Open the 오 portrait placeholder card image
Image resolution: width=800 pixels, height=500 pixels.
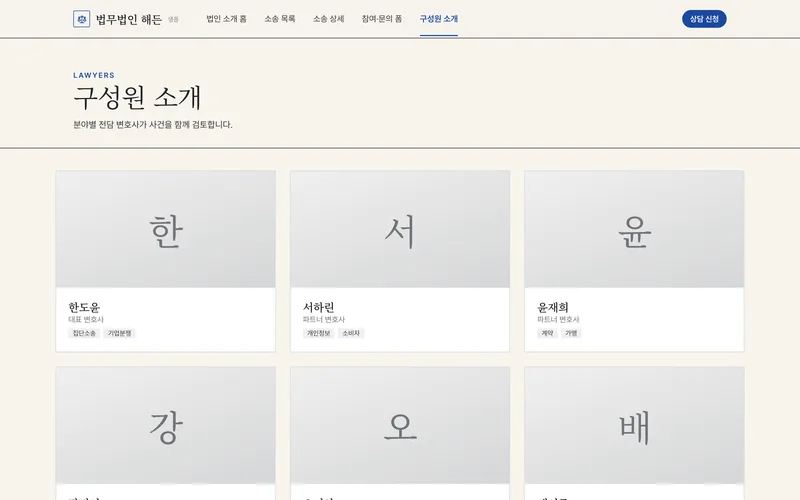(400, 425)
